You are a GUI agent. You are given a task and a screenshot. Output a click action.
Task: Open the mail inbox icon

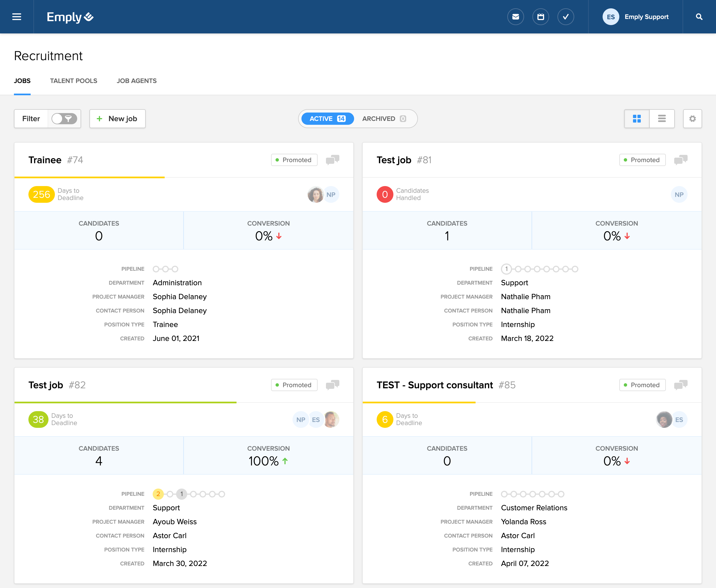pyautogui.click(x=515, y=17)
